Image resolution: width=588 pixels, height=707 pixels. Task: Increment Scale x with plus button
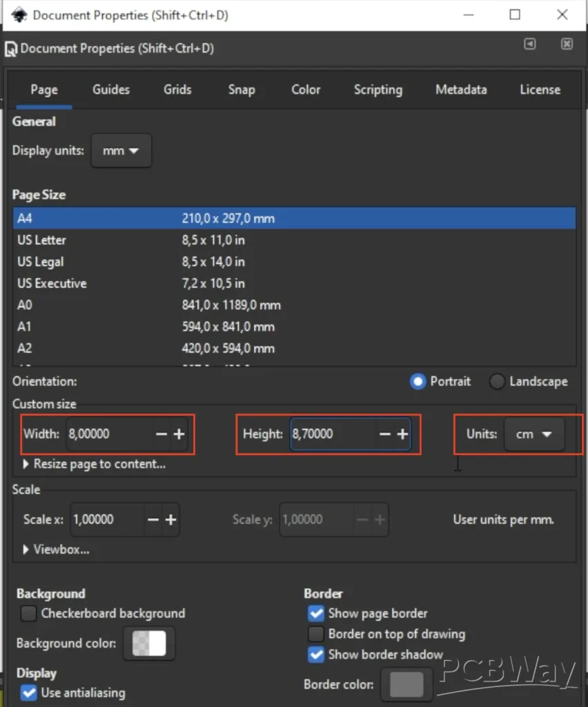170,520
